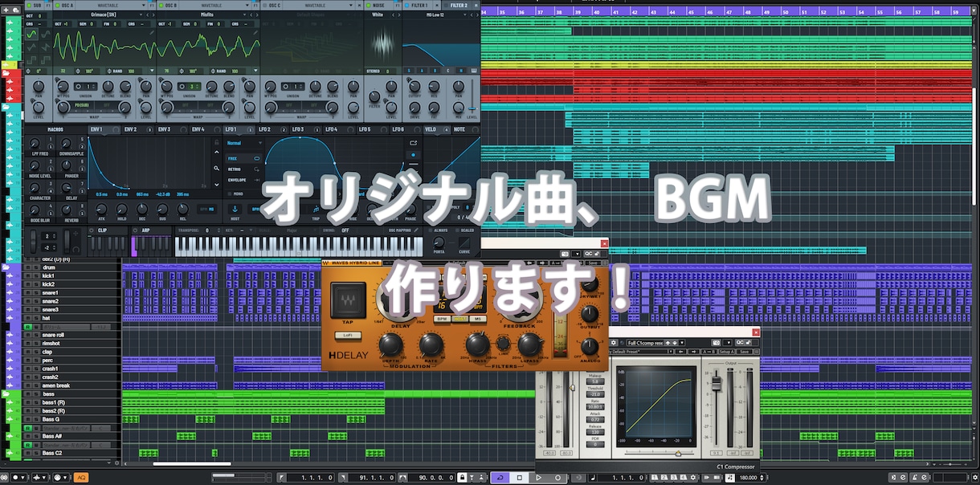This screenshot has width=980, height=485.
Task: Open the White noise selector
Action: [378, 14]
